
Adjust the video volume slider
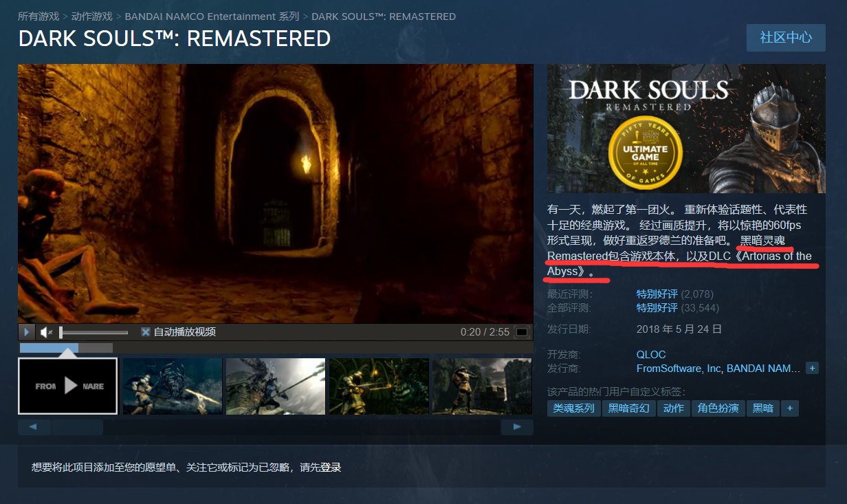tap(93, 333)
